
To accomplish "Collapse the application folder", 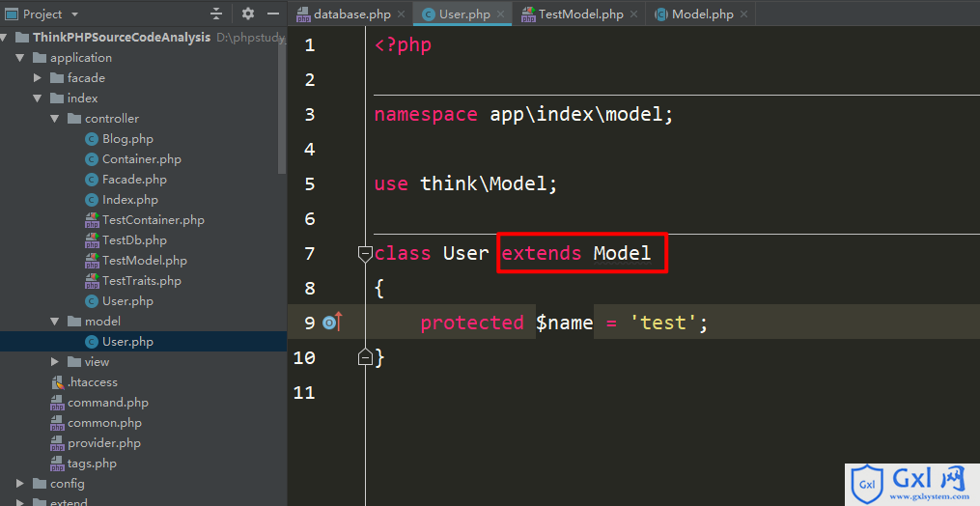I will pos(20,58).
